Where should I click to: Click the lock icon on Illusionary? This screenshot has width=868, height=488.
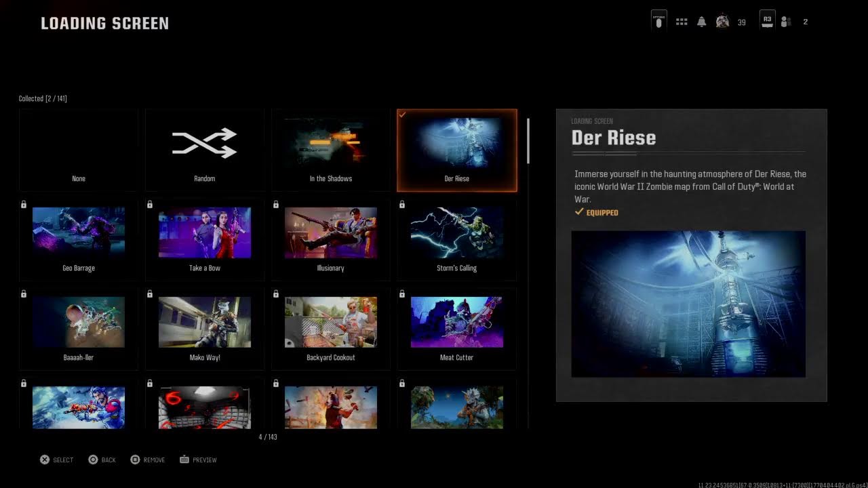pyautogui.click(x=276, y=205)
